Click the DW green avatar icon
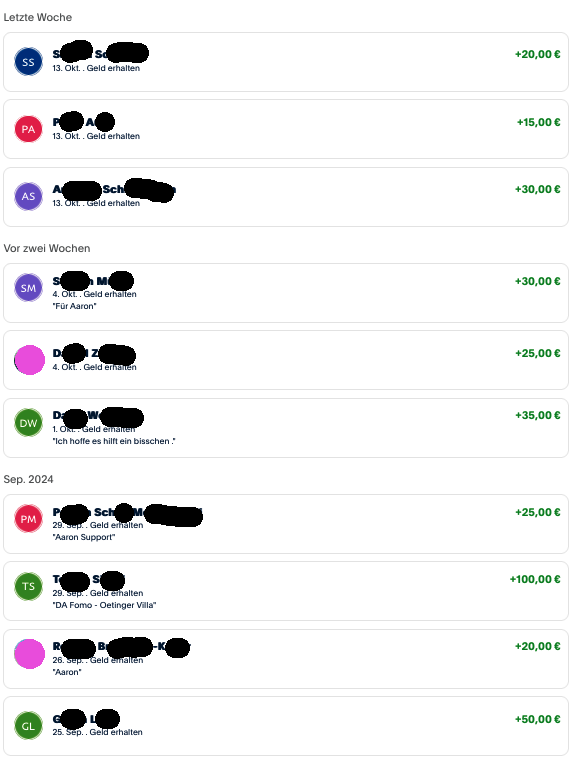This screenshot has height=760, width=570. coord(28,423)
